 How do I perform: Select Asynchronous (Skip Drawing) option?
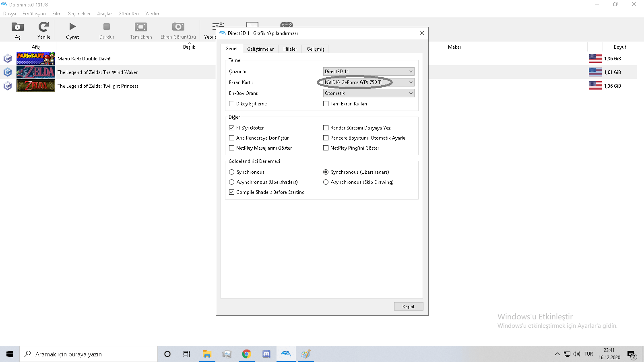326,182
